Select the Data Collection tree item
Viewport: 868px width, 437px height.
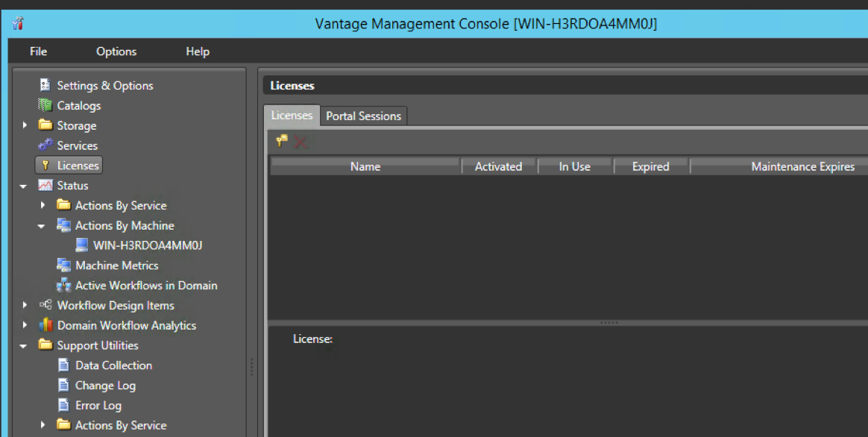113,365
